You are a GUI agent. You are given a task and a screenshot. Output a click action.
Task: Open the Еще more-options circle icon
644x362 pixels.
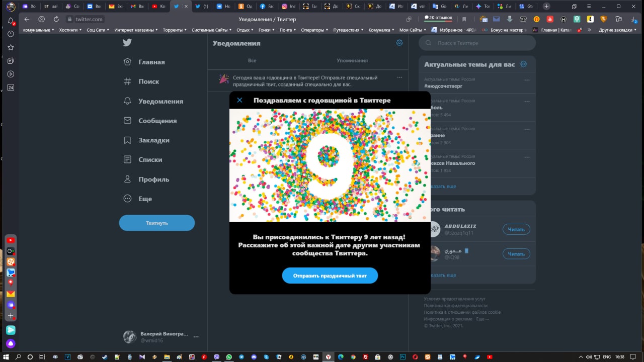[128, 199]
